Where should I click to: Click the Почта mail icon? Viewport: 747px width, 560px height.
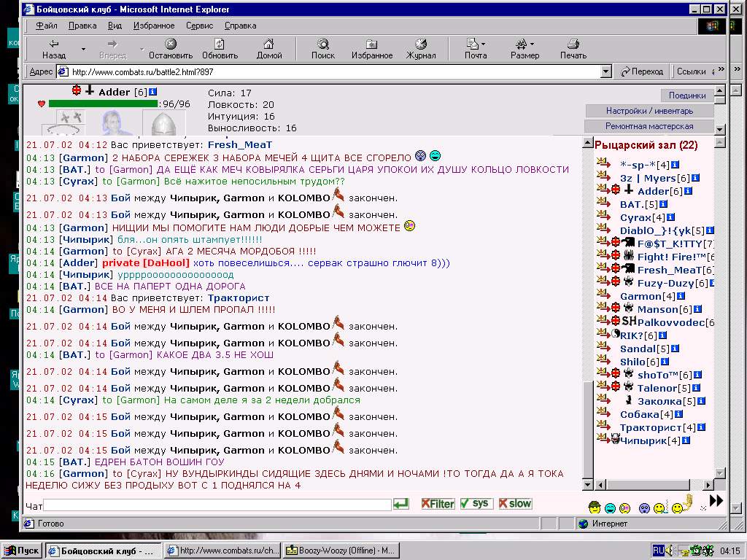coord(473,44)
